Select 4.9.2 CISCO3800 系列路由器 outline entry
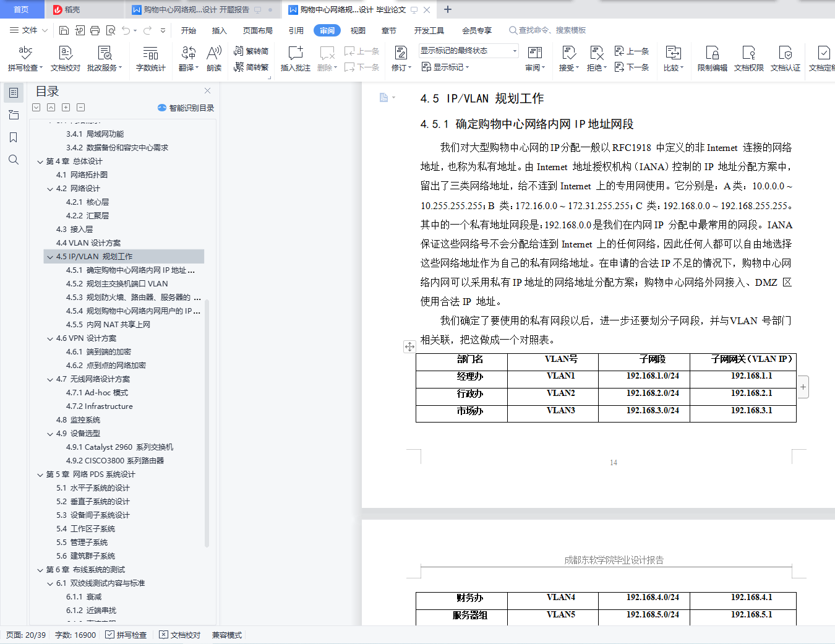 click(x=115, y=461)
